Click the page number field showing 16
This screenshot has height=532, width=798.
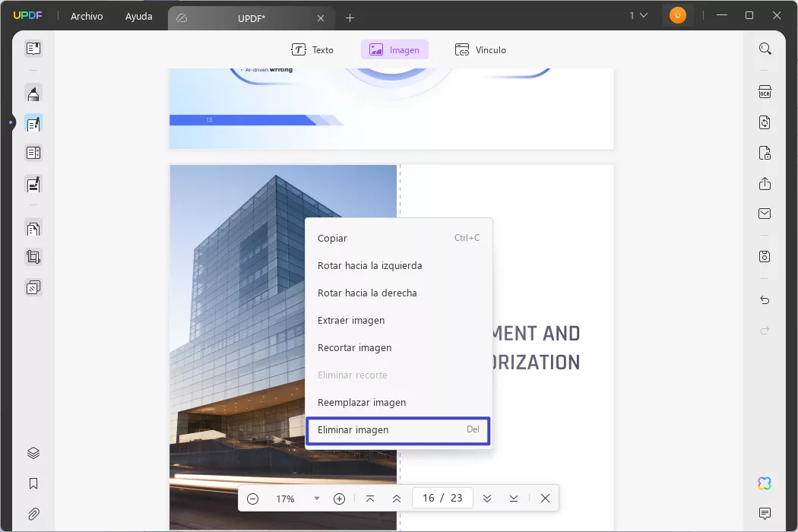442,498
